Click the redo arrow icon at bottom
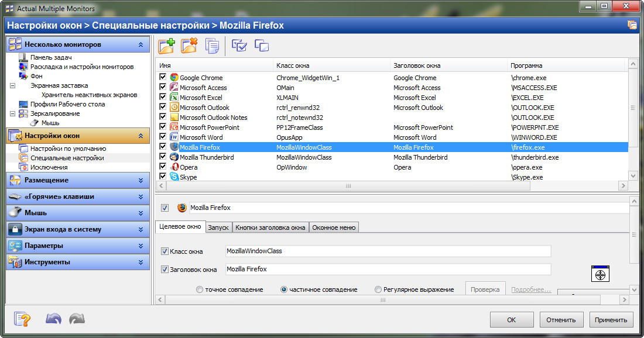This screenshot has height=338, width=644. coord(77,319)
